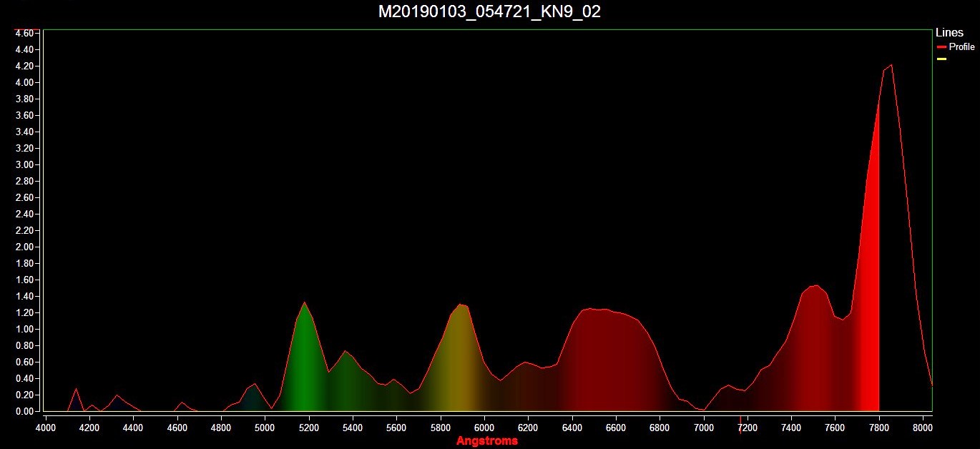The width and height of the screenshot is (980, 449).
Task: Click the 3.00 y-axis tick label
Action: point(24,165)
